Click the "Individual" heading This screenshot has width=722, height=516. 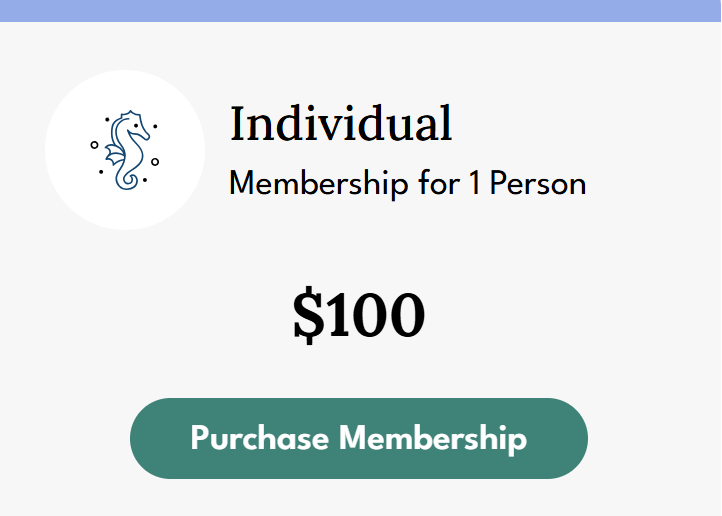coord(341,124)
